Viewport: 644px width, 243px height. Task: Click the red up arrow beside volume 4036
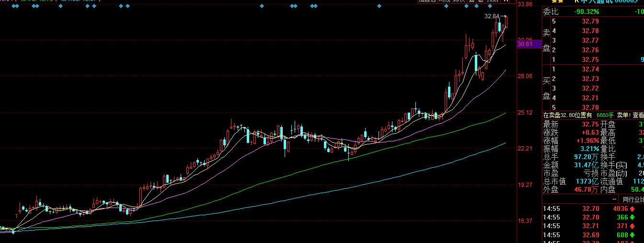click(x=632, y=209)
